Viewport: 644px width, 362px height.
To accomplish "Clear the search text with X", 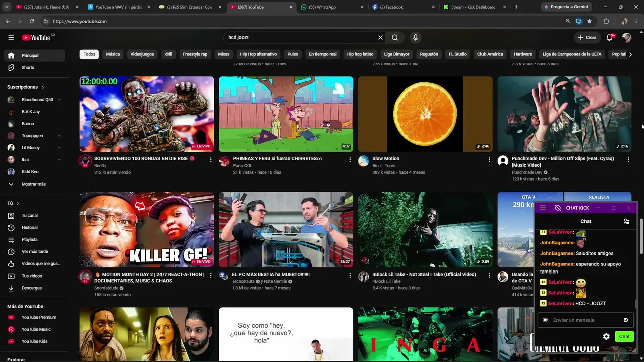I will [380, 37].
